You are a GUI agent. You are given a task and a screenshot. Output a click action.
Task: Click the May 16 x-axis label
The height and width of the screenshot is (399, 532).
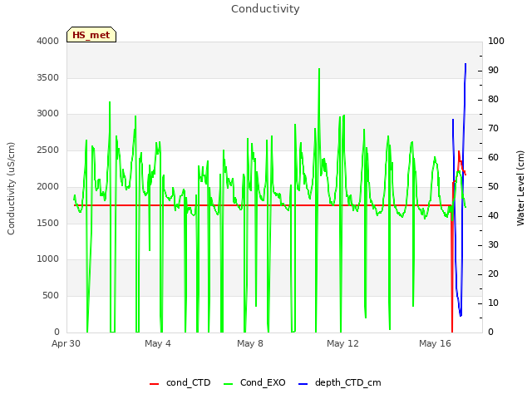[x=435, y=343]
